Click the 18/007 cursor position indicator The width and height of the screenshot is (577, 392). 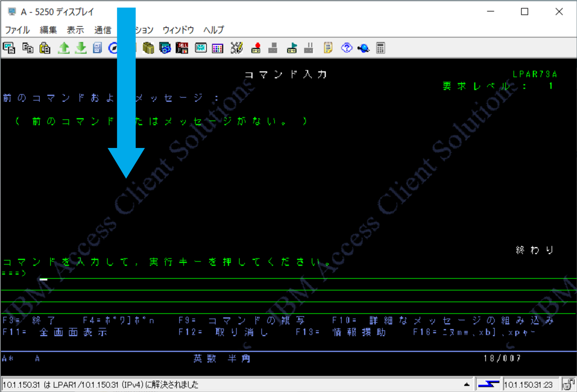pos(502,359)
